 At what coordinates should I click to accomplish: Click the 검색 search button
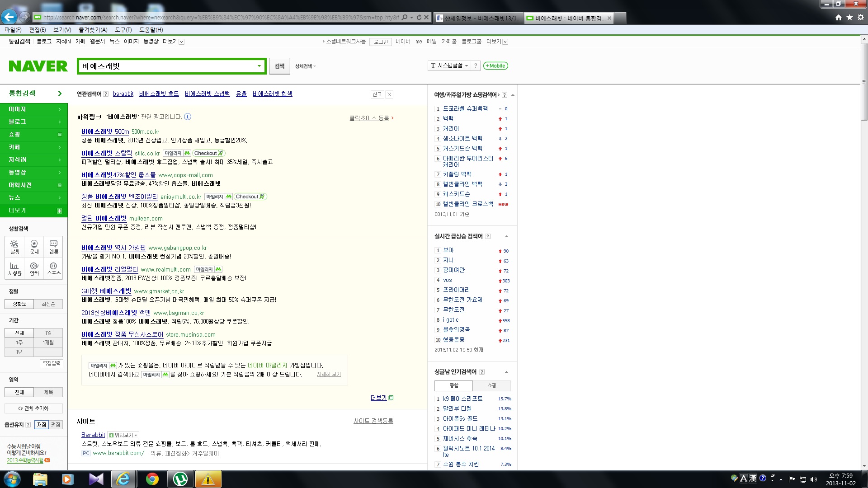[280, 66]
